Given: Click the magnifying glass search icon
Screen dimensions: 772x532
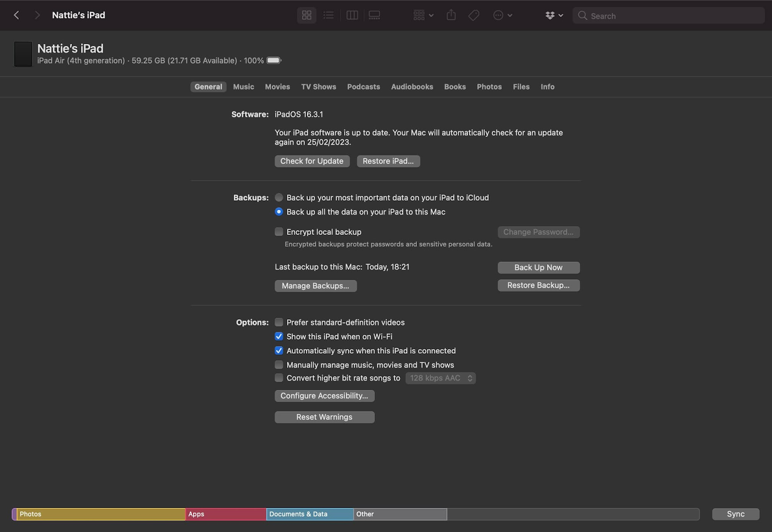Looking at the screenshot, I should (582, 15).
